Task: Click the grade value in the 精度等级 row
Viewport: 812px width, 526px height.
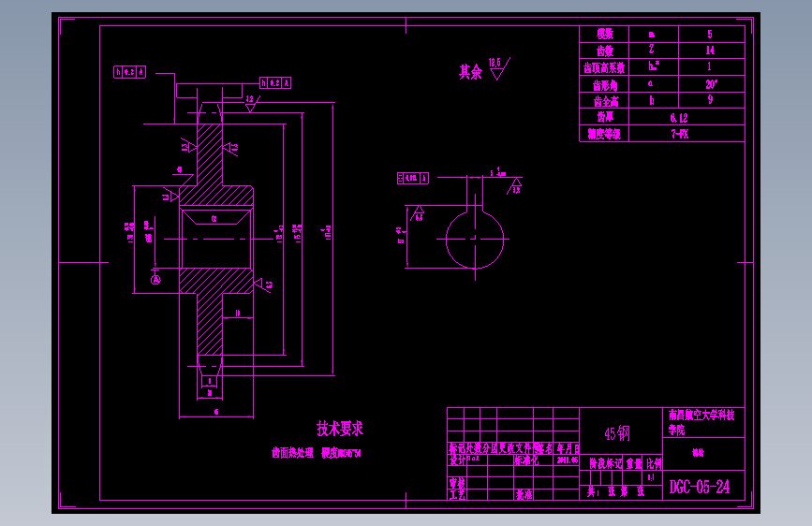Action: [680, 134]
